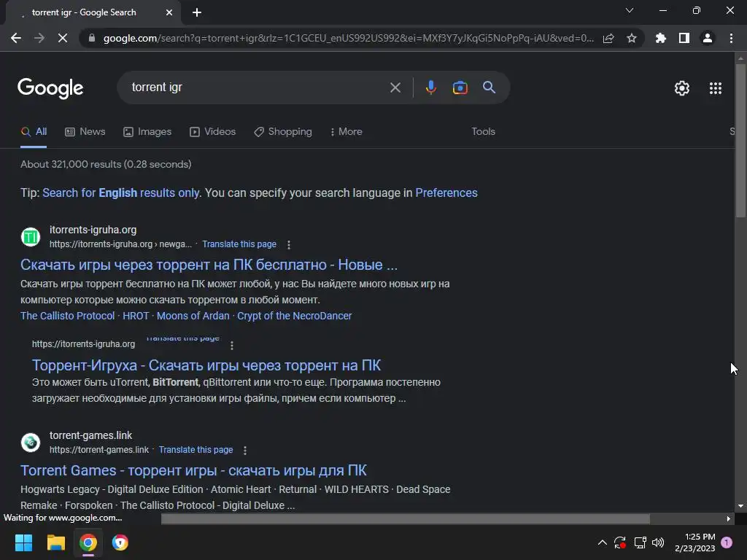Expand the tab search chevron

(630, 10)
